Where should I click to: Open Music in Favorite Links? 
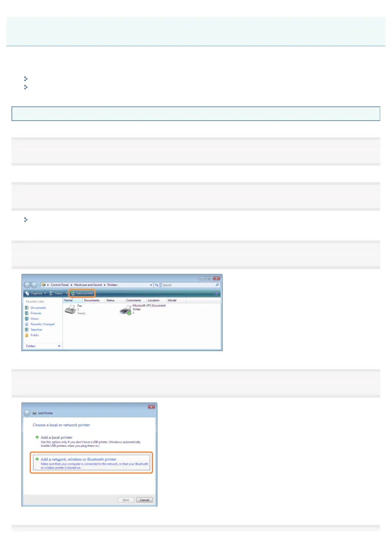pos(35,319)
